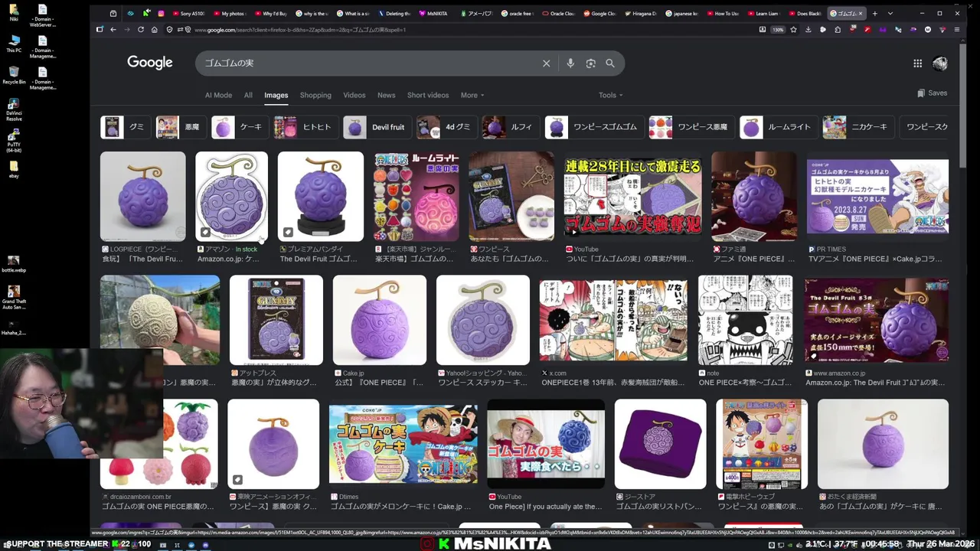
Task: Open Amazon.co.jp In stock image result
Action: point(231,197)
